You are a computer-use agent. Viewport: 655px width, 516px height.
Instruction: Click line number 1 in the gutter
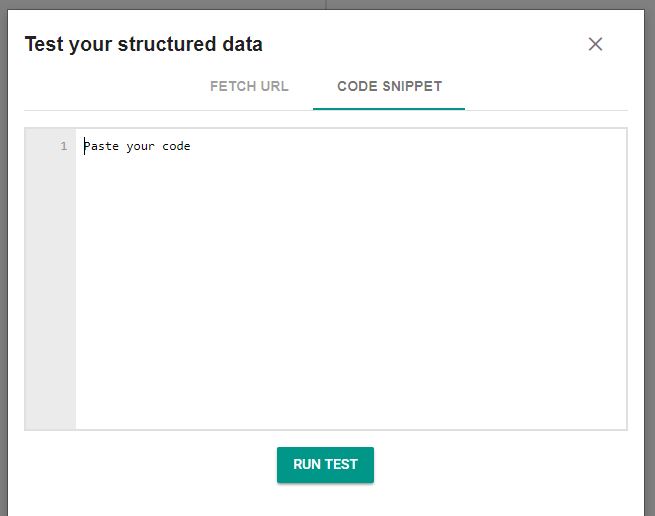click(x=63, y=146)
